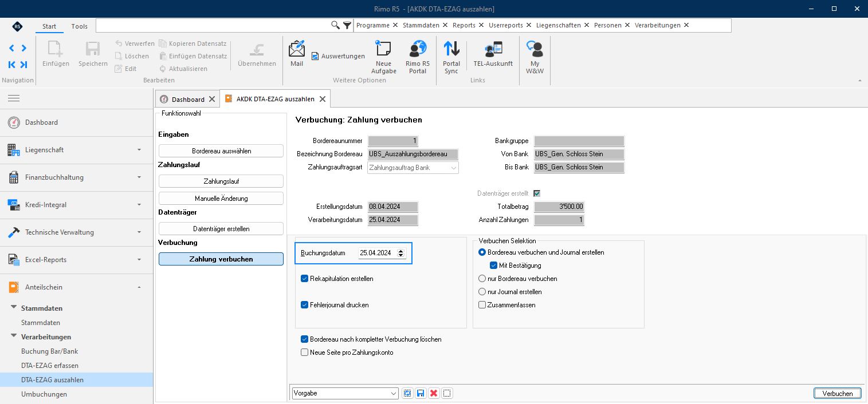The image size is (868, 404).
Task: Click the Bordereau auswählen button
Action: [x=221, y=151]
